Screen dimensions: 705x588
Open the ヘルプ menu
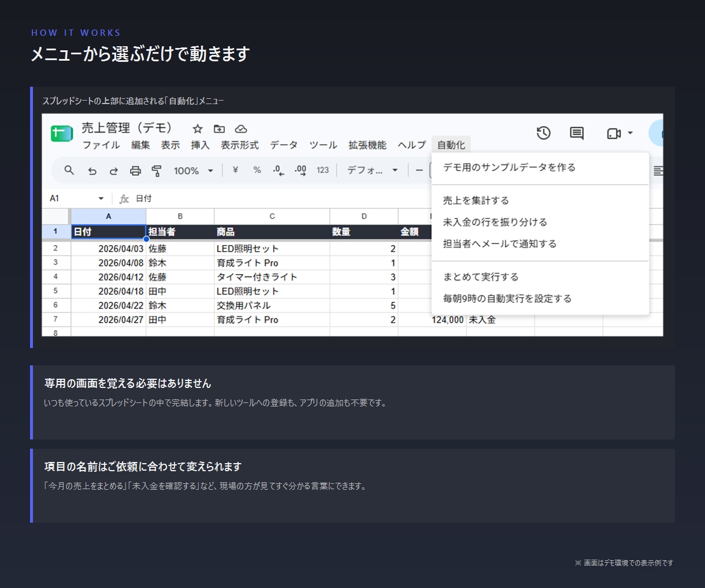[411, 145]
